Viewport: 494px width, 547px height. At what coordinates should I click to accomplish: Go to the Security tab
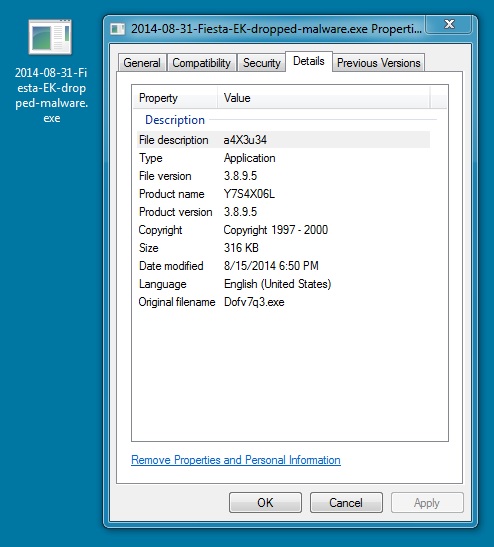coord(262,63)
